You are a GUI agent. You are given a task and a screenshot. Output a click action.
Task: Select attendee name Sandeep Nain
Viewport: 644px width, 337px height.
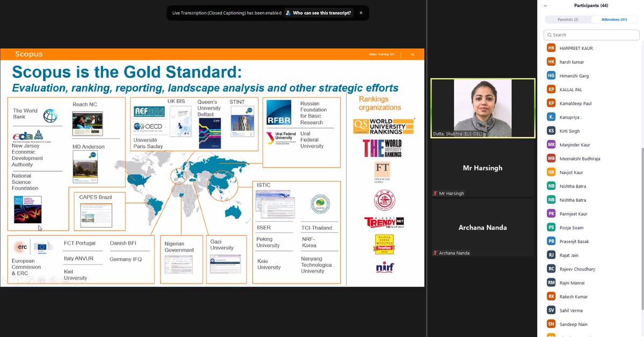coord(573,324)
